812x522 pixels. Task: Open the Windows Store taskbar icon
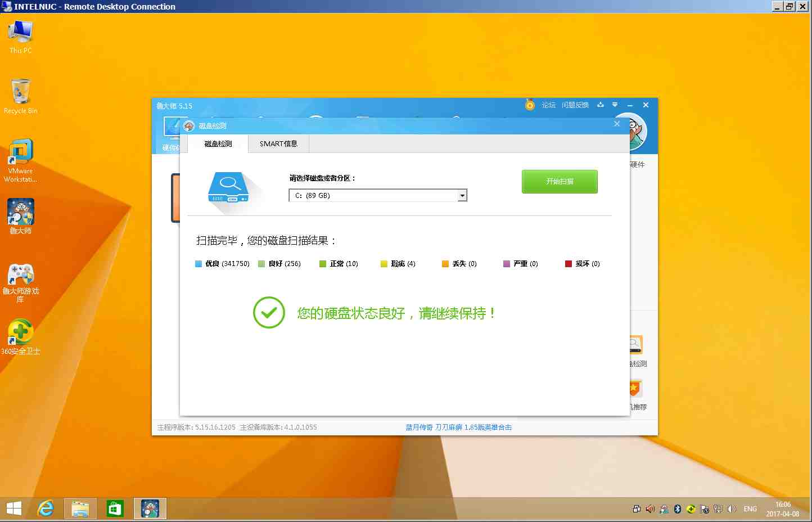(115, 508)
